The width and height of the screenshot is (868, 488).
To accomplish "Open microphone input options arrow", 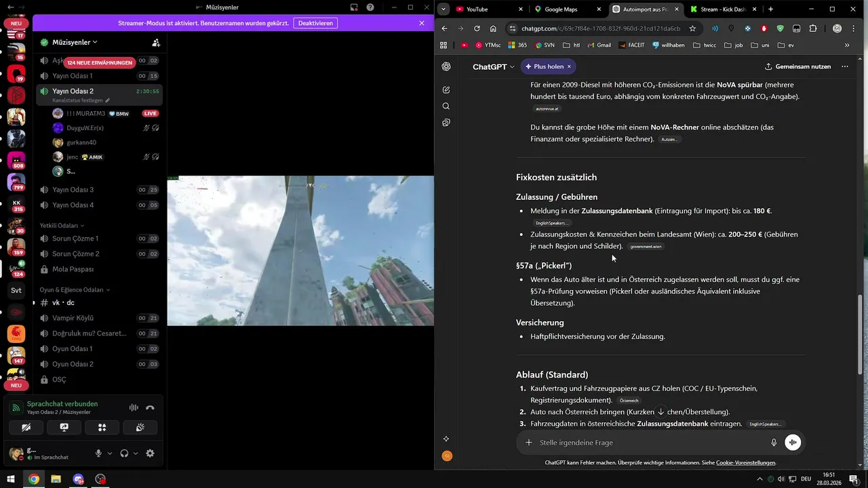I will click(x=110, y=453).
